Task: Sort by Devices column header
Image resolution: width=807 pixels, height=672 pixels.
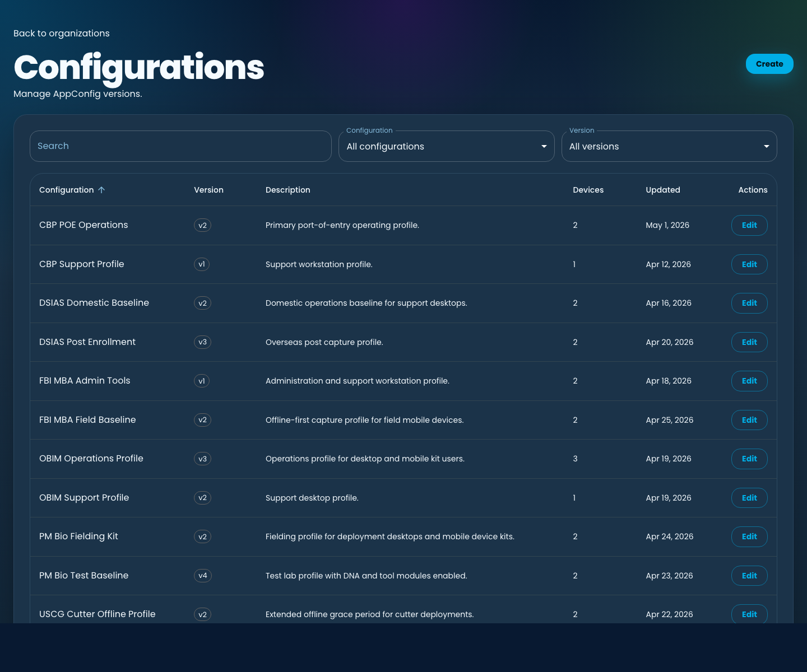Action: pyautogui.click(x=588, y=190)
